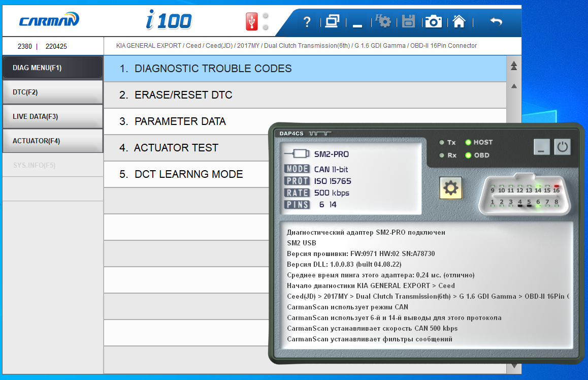Select ACTUATOR(F4) tab
The image size is (588, 380).
(x=52, y=141)
